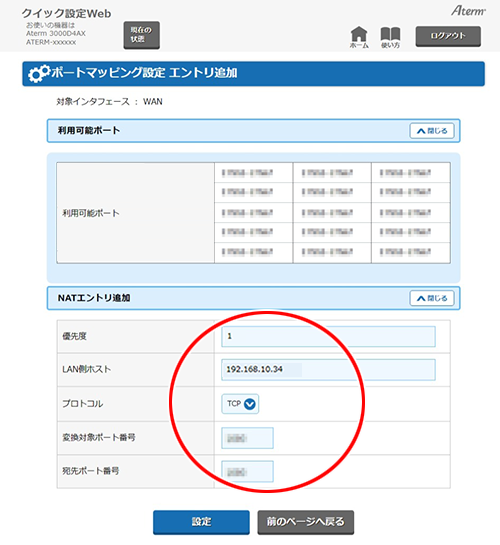The width and height of the screenshot is (500, 545).
Task: Click the 利用可能ポート table row label
Action: pyautogui.click(x=91, y=213)
